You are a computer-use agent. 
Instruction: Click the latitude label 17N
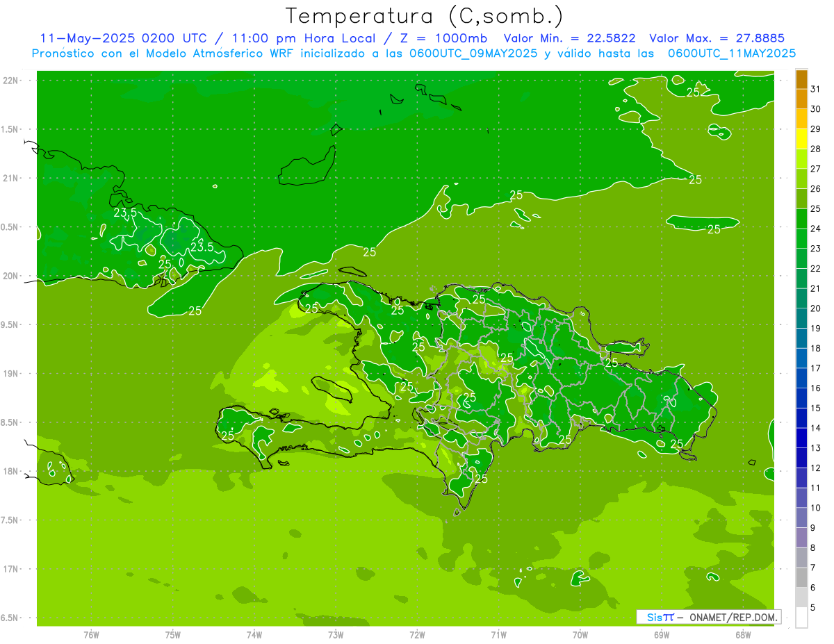pyautogui.click(x=10, y=569)
